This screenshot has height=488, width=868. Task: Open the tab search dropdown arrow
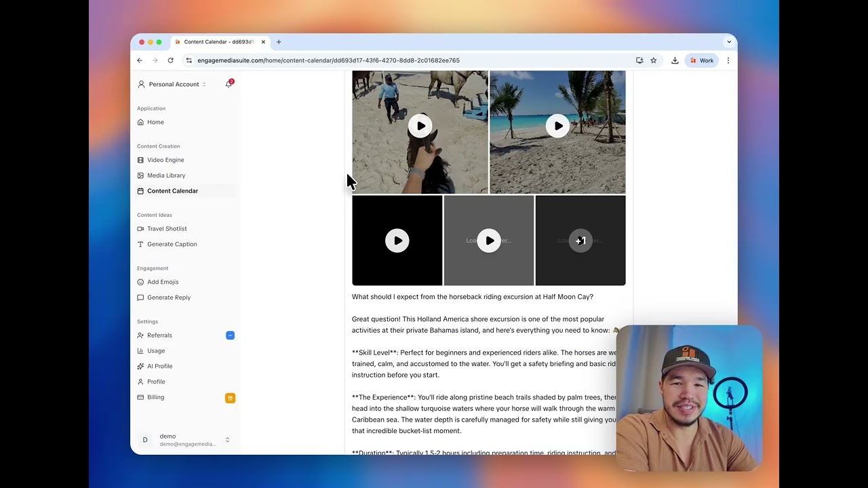pyautogui.click(x=729, y=42)
